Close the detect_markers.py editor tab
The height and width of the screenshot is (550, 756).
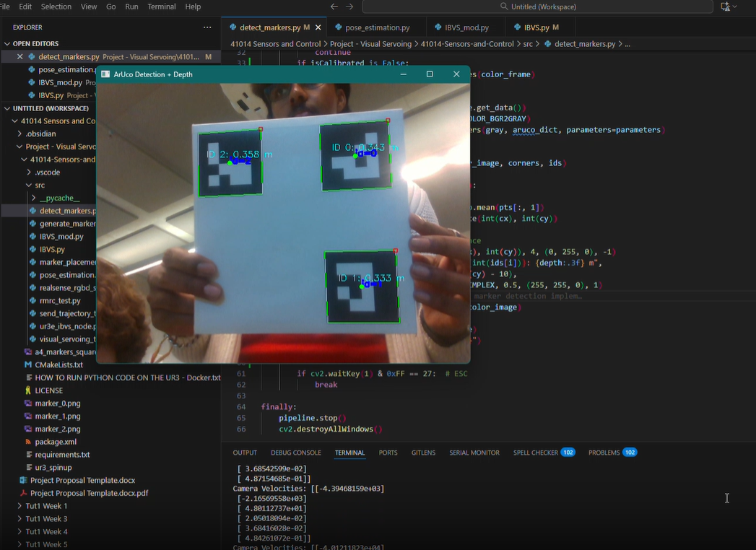[318, 27]
